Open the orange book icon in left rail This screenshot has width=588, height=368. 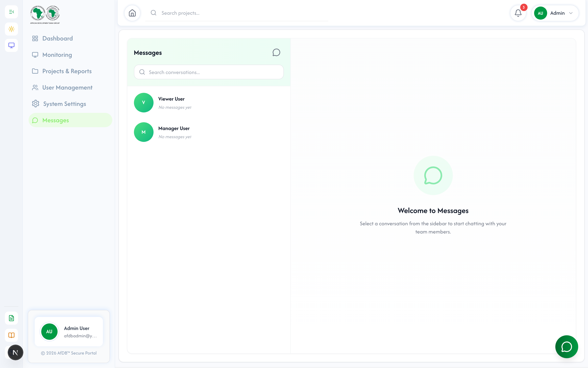click(x=11, y=335)
